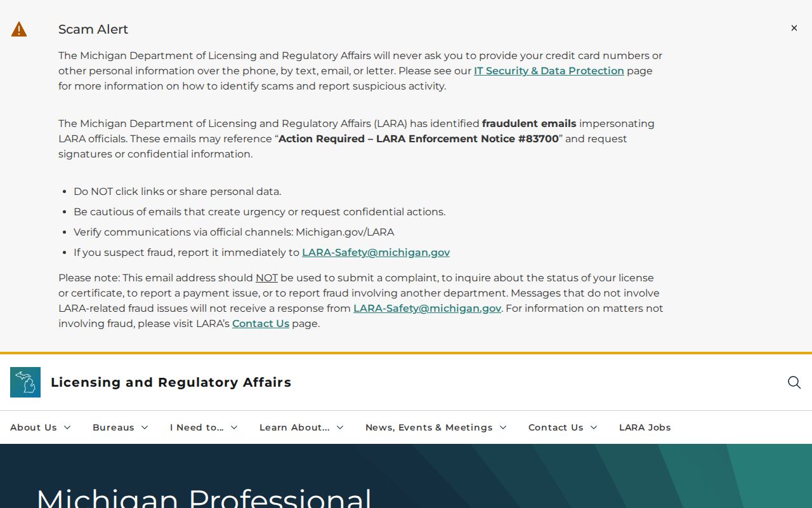812x508 pixels.
Task: Expand News, Events & Meetings menu
Action: (x=436, y=427)
